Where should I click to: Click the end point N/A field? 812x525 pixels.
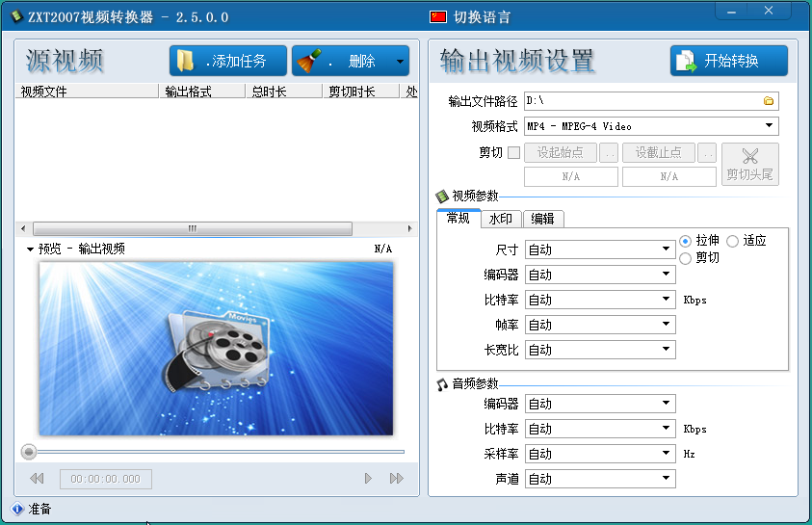click(x=669, y=176)
